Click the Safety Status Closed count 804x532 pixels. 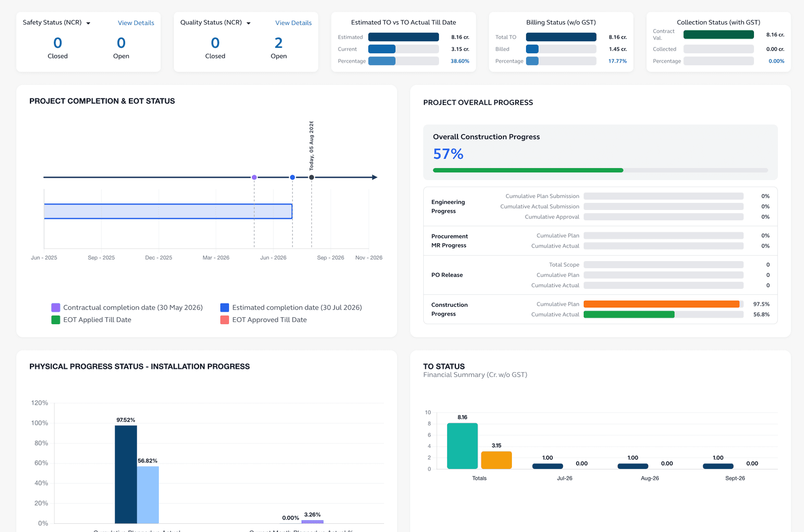pos(58,43)
